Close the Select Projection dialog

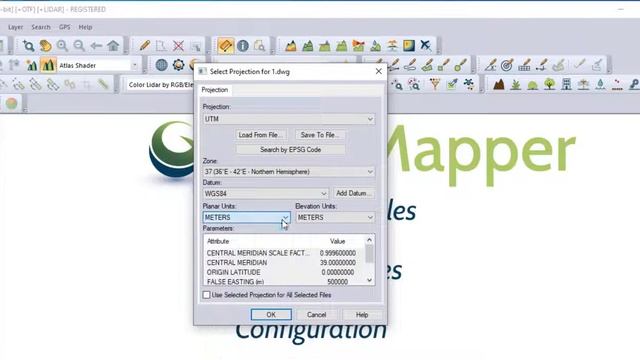378,71
